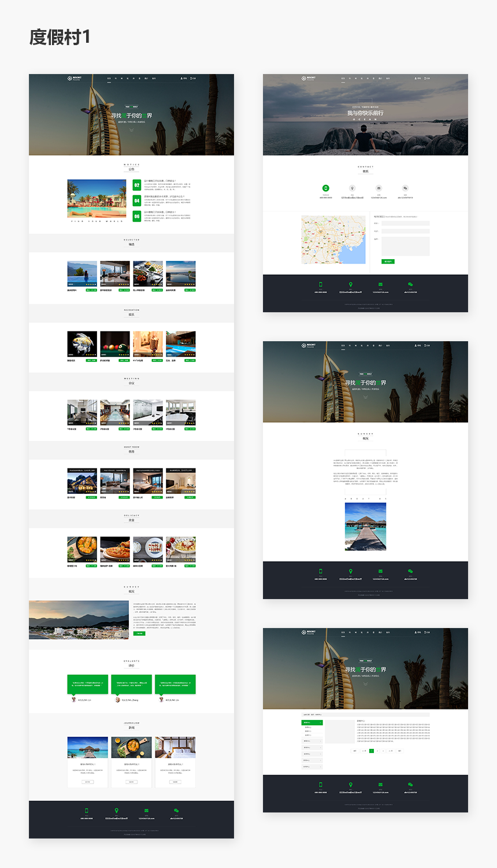The height and width of the screenshot is (868, 497).
Task: Click the map on the contact page
Action: click(333, 240)
